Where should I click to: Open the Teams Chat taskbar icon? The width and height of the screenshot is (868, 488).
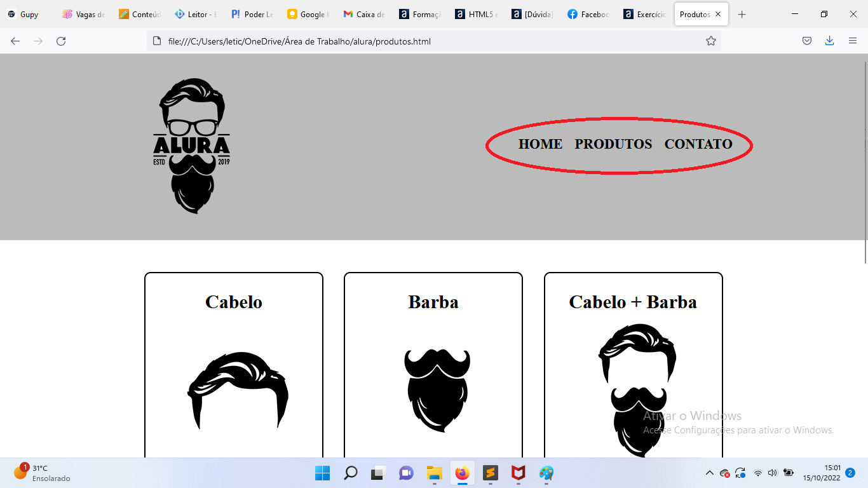coord(406,473)
